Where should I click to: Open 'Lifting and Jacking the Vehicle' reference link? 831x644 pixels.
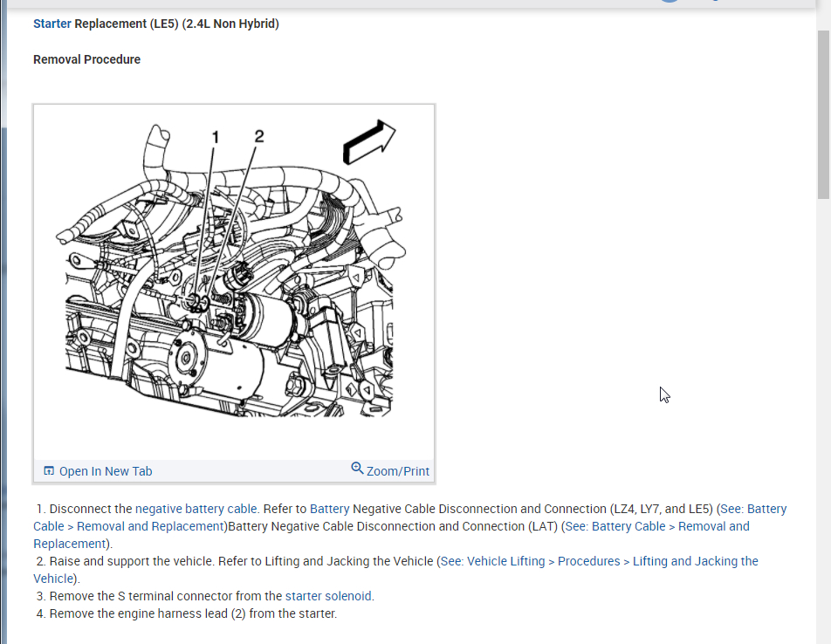395,570
